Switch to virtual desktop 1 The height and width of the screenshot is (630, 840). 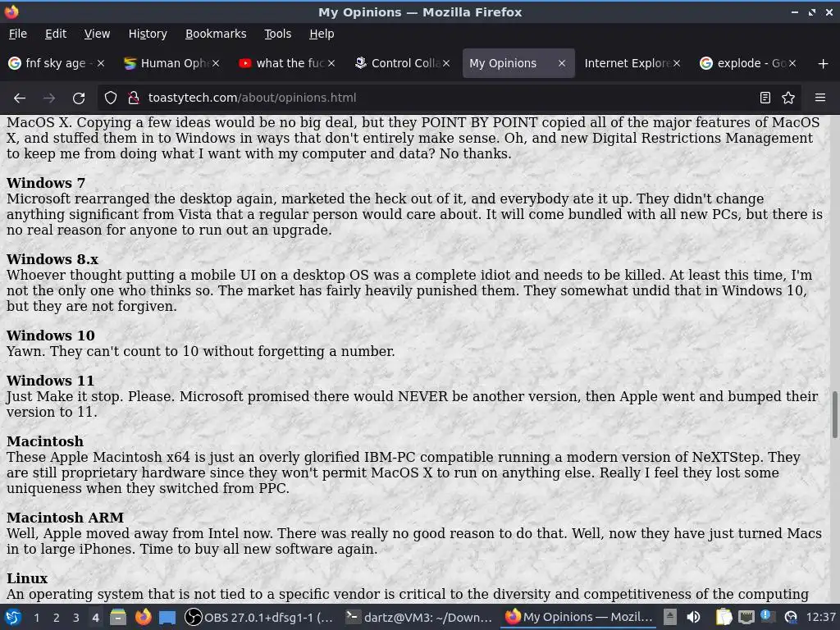36,618
